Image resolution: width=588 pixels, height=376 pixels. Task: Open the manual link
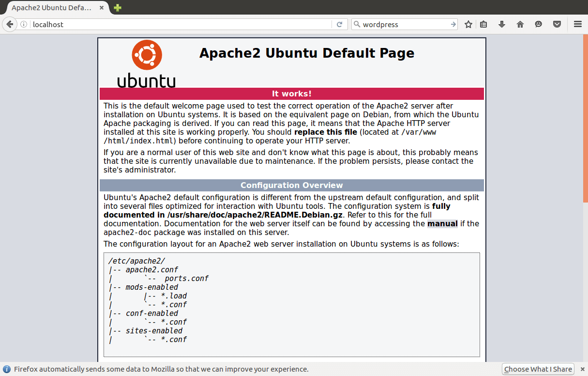442,224
